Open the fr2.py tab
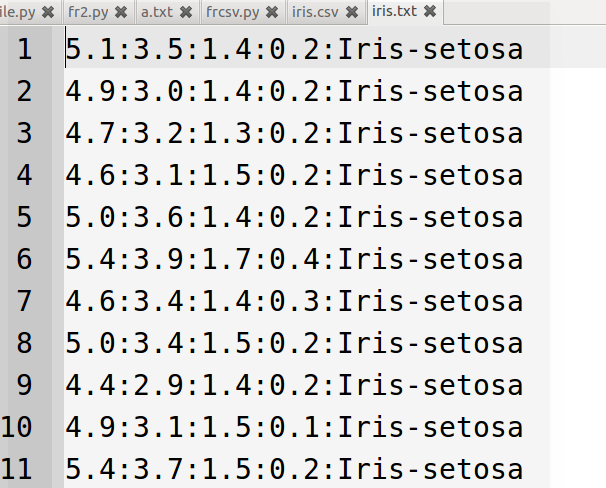The image size is (606, 488). (88, 12)
